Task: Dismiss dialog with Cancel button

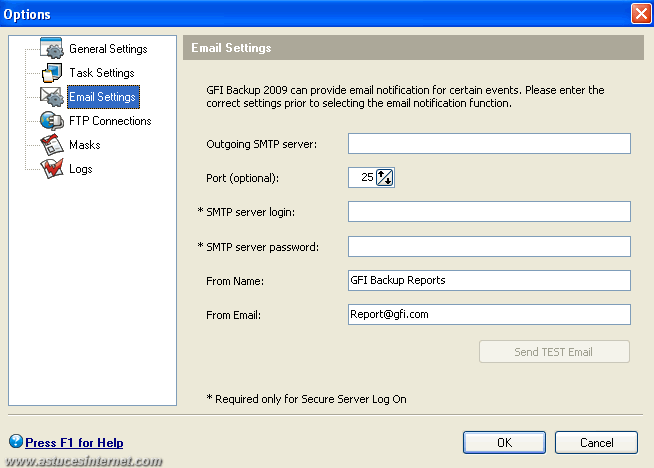Action: [596, 443]
